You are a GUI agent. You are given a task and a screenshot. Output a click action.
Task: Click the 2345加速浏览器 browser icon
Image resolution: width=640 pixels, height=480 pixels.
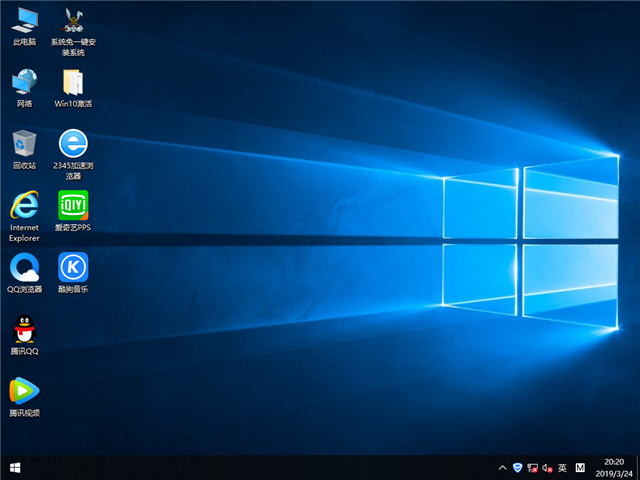coord(73,143)
